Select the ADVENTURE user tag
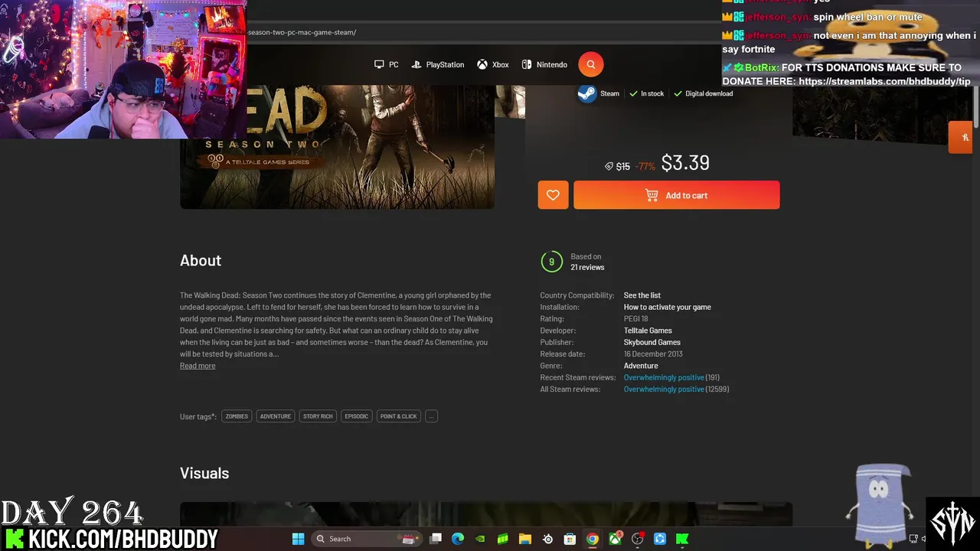Image resolution: width=980 pixels, height=551 pixels. (276, 416)
